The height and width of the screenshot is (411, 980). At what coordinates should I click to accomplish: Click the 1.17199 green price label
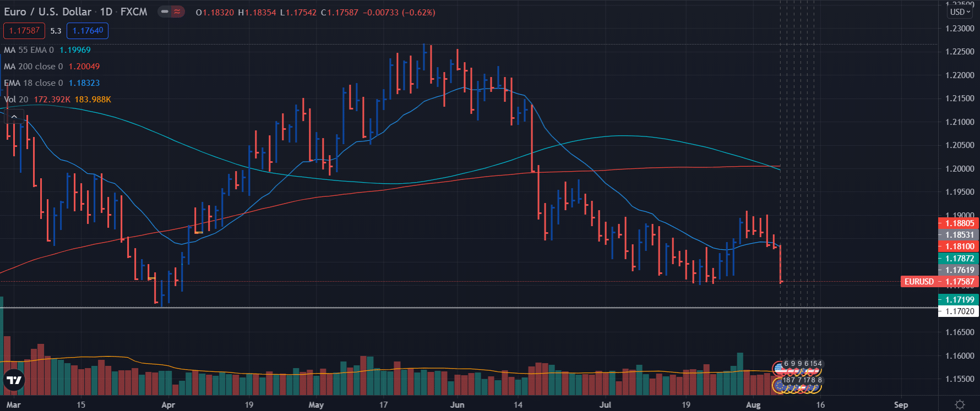pyautogui.click(x=959, y=300)
